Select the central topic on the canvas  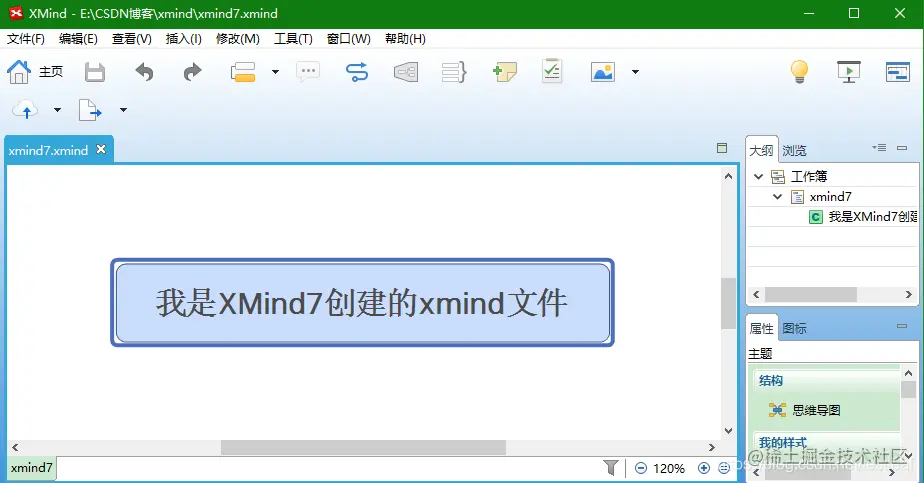[x=362, y=302]
